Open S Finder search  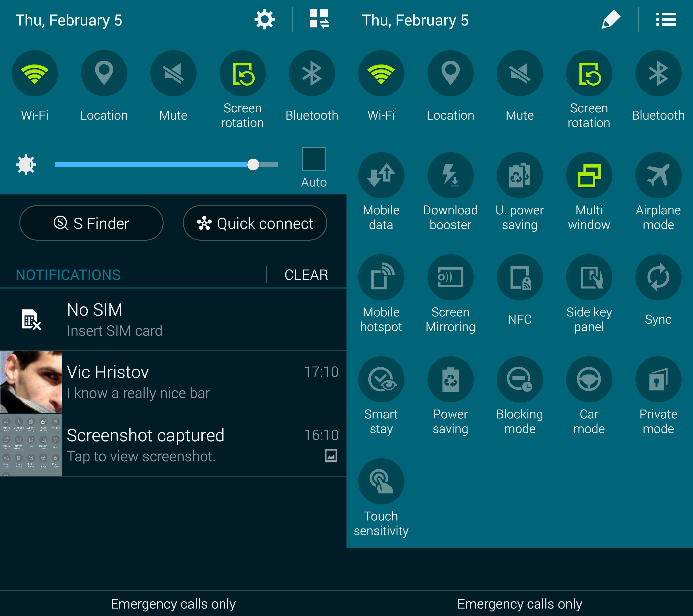[x=91, y=223]
